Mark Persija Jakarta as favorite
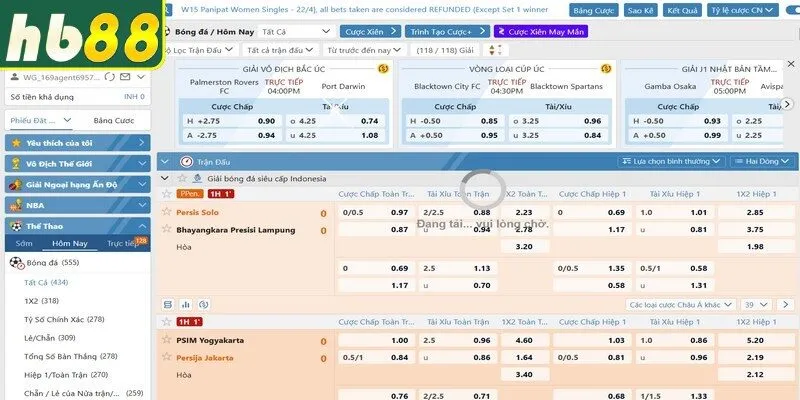This screenshot has width=800, height=400. pyautogui.click(x=166, y=357)
